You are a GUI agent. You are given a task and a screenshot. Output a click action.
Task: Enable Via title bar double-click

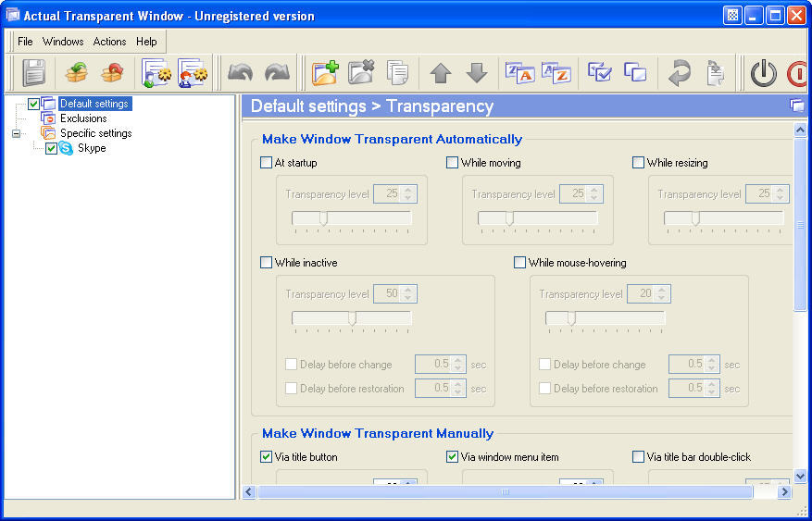pyautogui.click(x=638, y=457)
